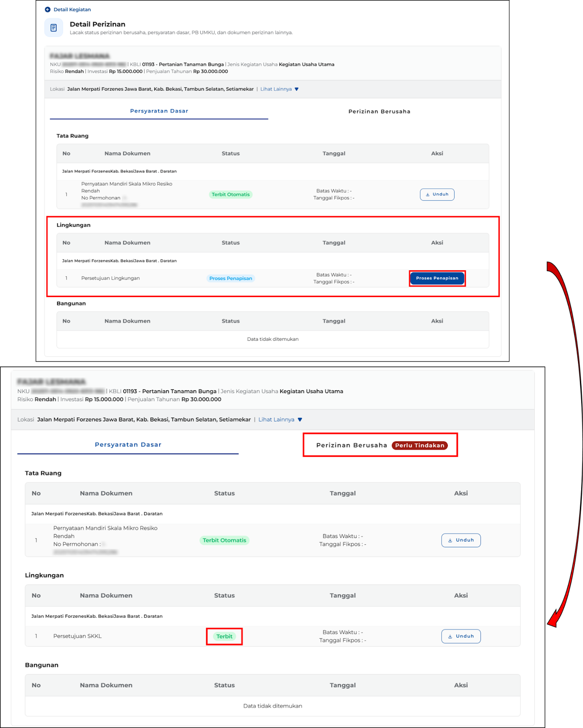Click the download icon in Persetujuan SKKL row

(x=450, y=636)
